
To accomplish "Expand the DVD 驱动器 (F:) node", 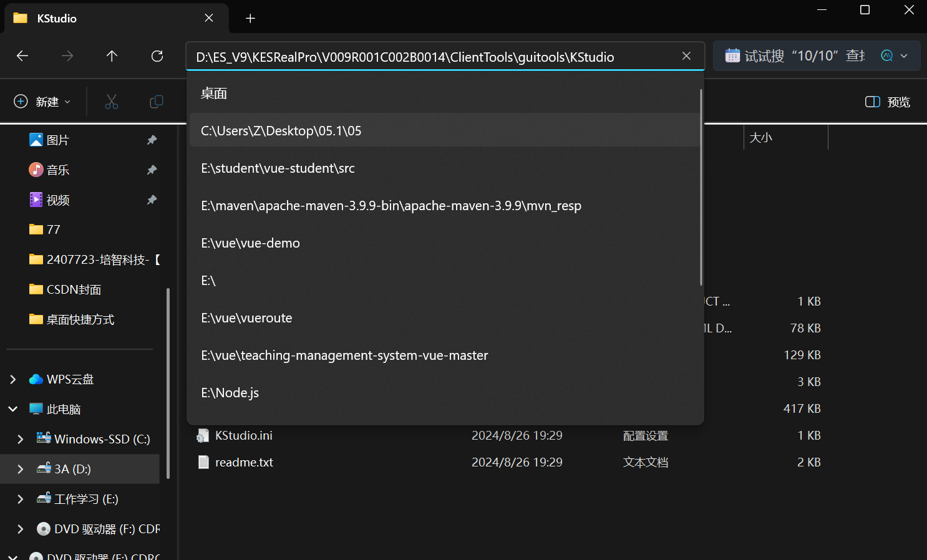I will (21, 529).
